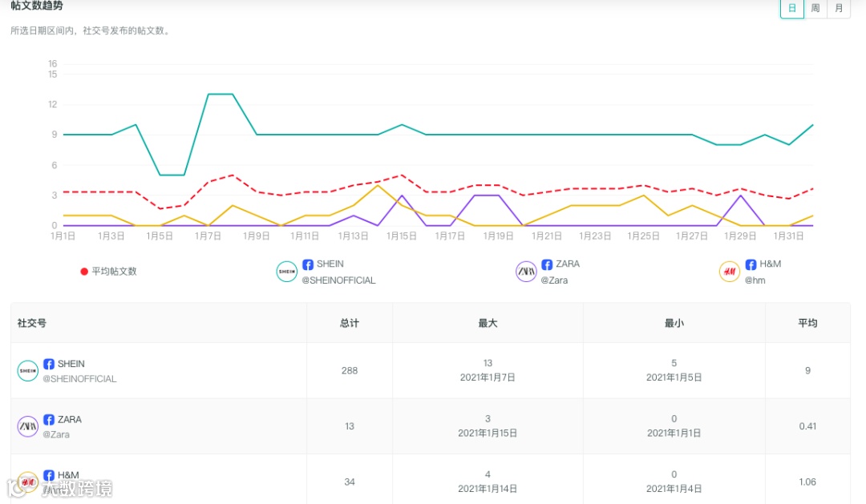Select H&M average value 1.06
Screen dimensions: 866x504
pyautogui.click(x=807, y=482)
